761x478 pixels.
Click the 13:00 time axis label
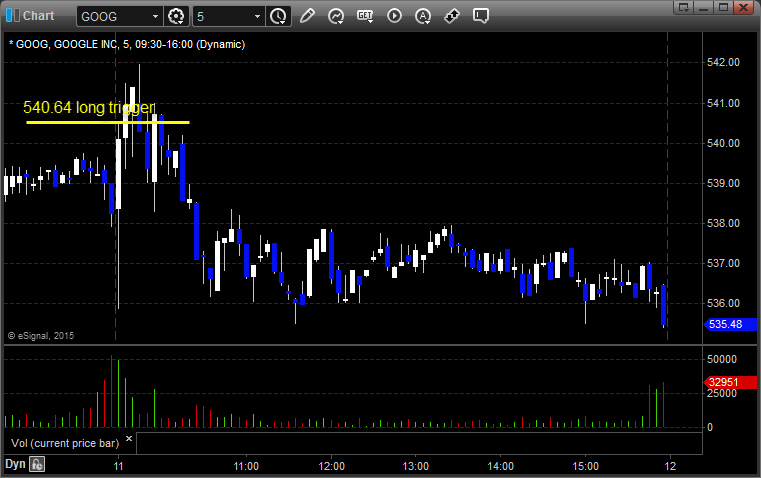(416, 466)
